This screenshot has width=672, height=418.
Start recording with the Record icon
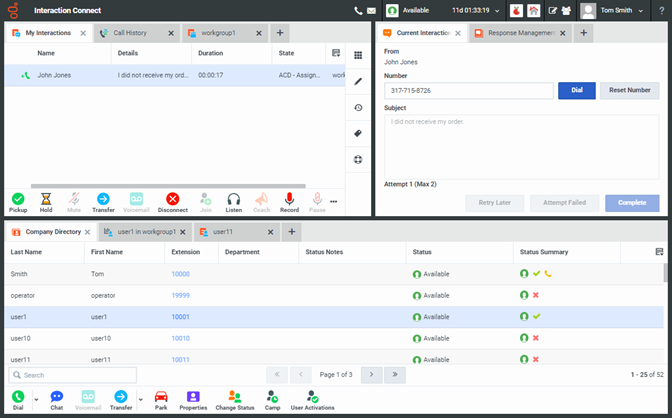(290, 199)
